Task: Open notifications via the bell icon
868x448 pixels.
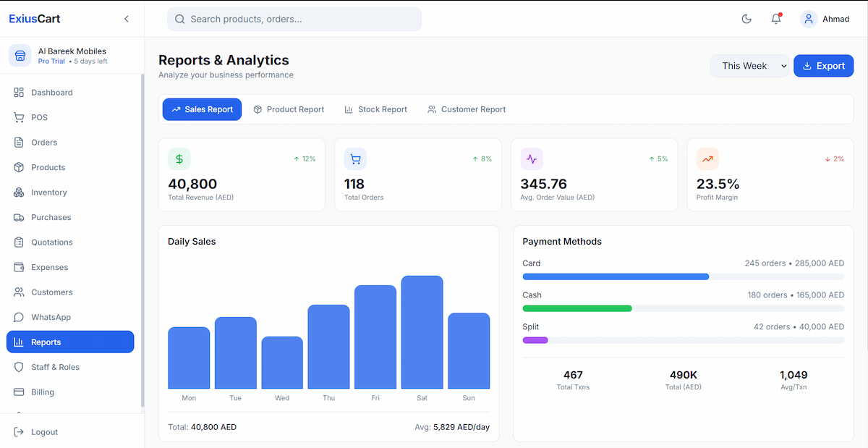Action: pos(776,19)
